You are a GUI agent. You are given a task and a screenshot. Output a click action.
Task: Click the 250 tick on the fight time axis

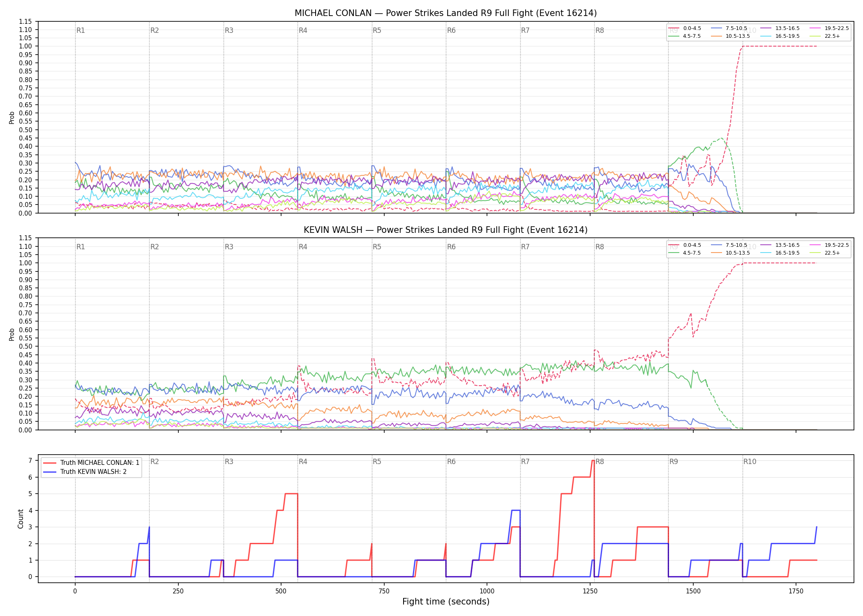point(178,591)
